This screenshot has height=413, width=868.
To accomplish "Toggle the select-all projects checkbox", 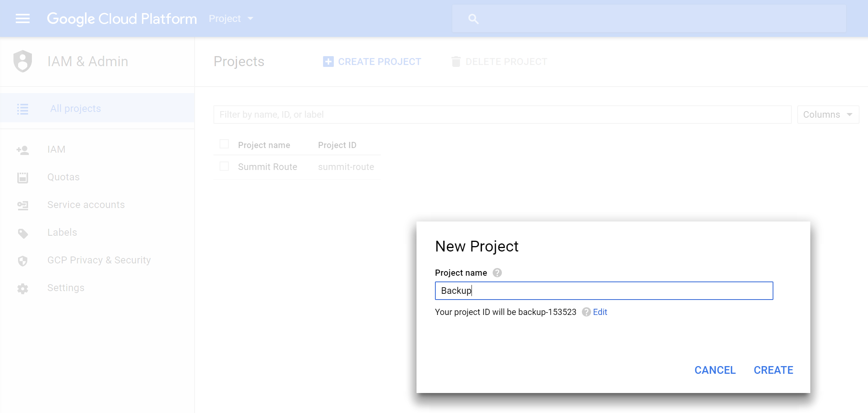I will point(224,144).
